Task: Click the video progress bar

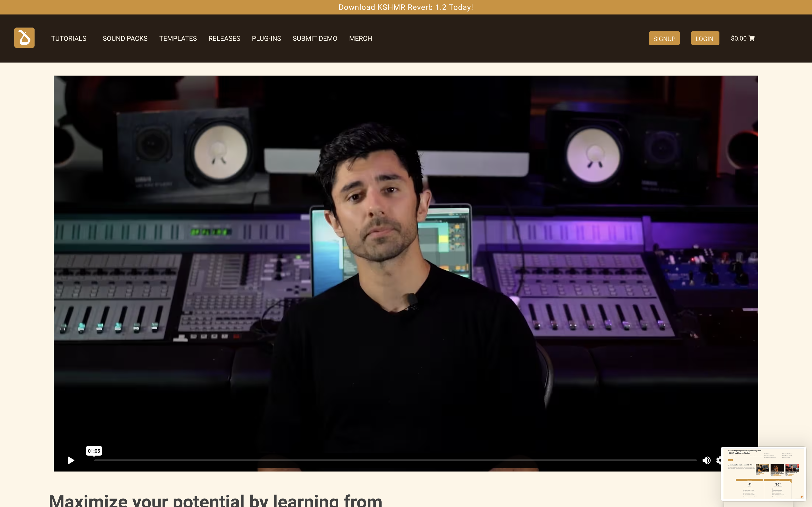Action: (395, 460)
